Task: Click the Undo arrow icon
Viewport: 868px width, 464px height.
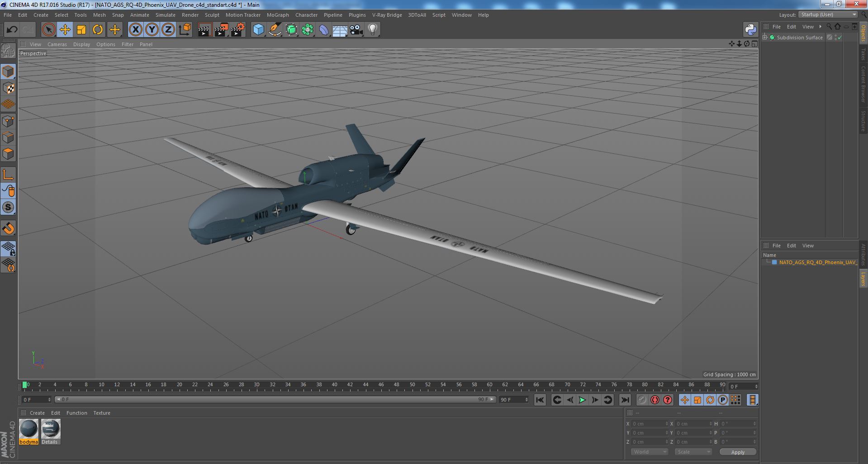Action: (12, 30)
